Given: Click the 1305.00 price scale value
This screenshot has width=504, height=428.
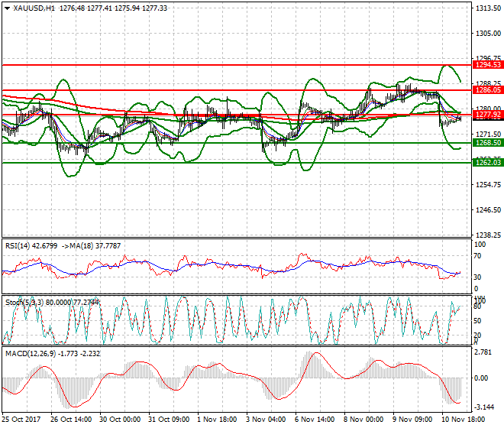Looking at the screenshot, I should point(488,34).
